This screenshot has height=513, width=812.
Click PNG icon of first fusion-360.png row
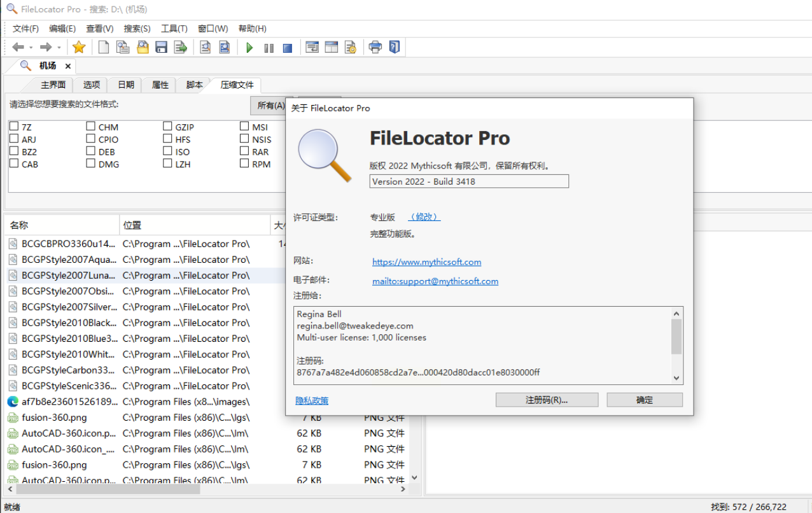pyautogui.click(x=13, y=418)
